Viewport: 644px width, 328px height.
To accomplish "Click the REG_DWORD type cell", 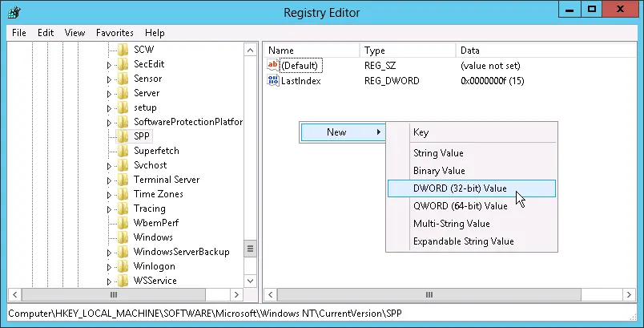I will [392, 80].
